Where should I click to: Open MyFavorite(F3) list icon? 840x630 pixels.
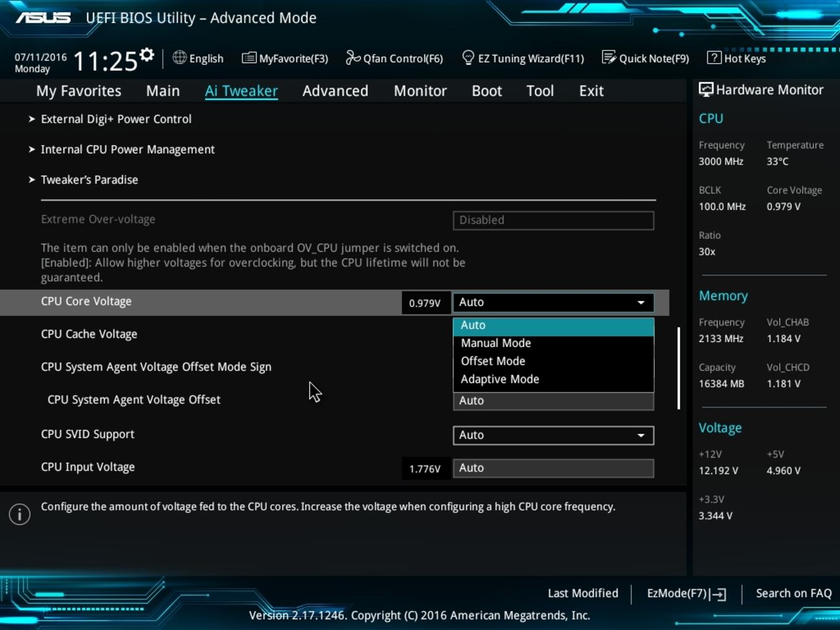pos(249,58)
